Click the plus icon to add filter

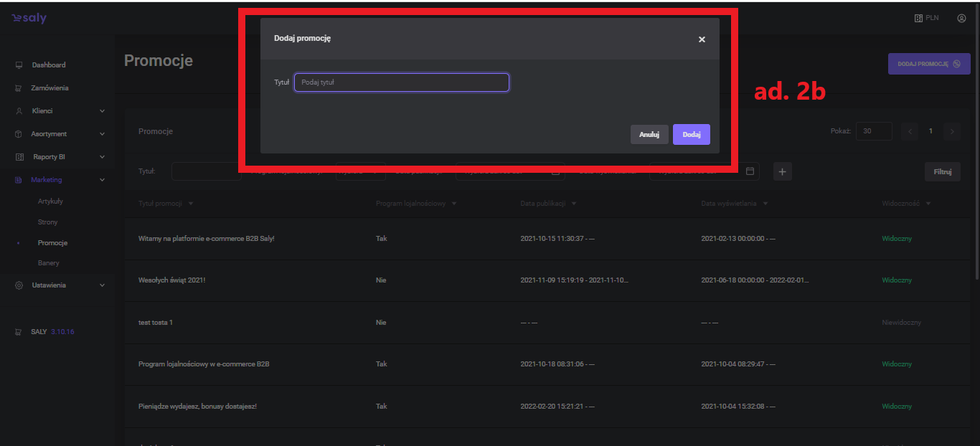782,171
